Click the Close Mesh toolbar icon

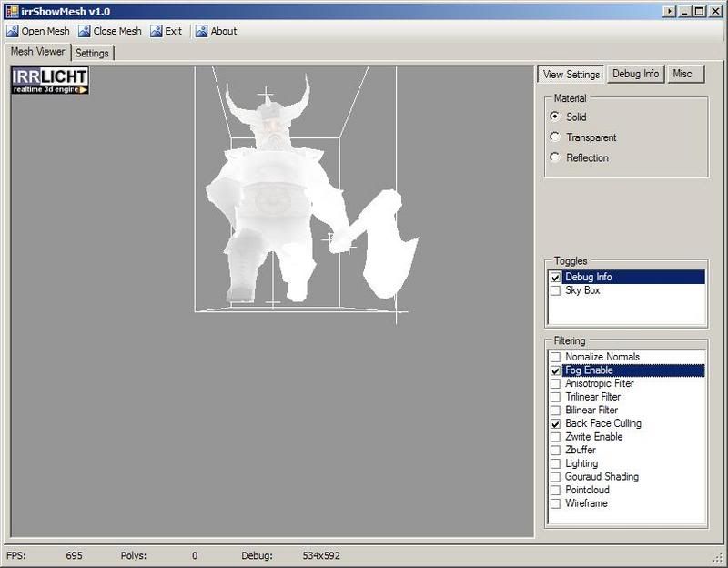[84, 31]
